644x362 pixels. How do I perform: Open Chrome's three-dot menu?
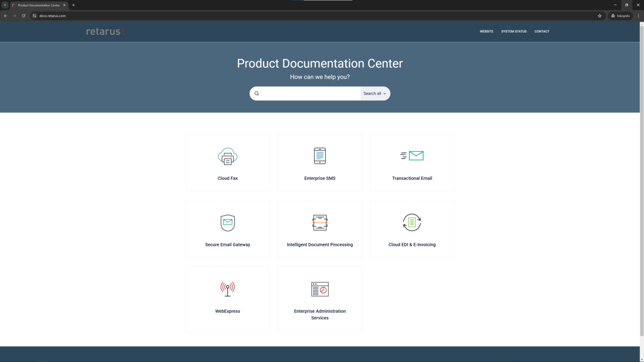coord(638,16)
